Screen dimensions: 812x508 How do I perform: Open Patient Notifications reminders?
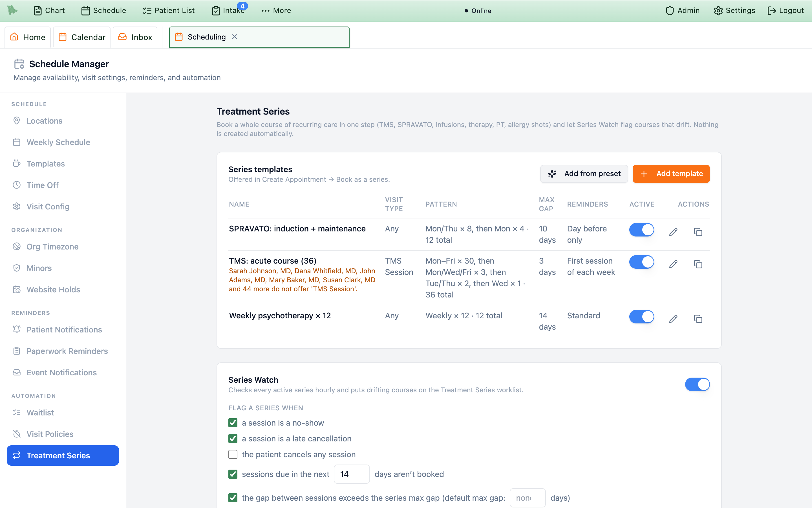(63, 330)
